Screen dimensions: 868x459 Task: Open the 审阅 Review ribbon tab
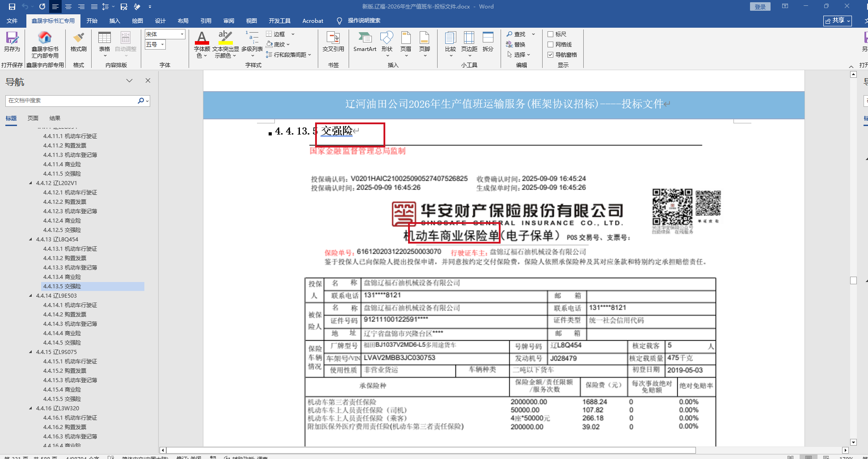[229, 21]
